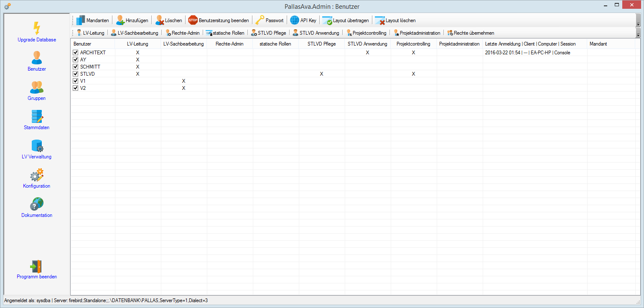
Task: Toggle the STLVD Anwendung role button
Action: point(316,33)
